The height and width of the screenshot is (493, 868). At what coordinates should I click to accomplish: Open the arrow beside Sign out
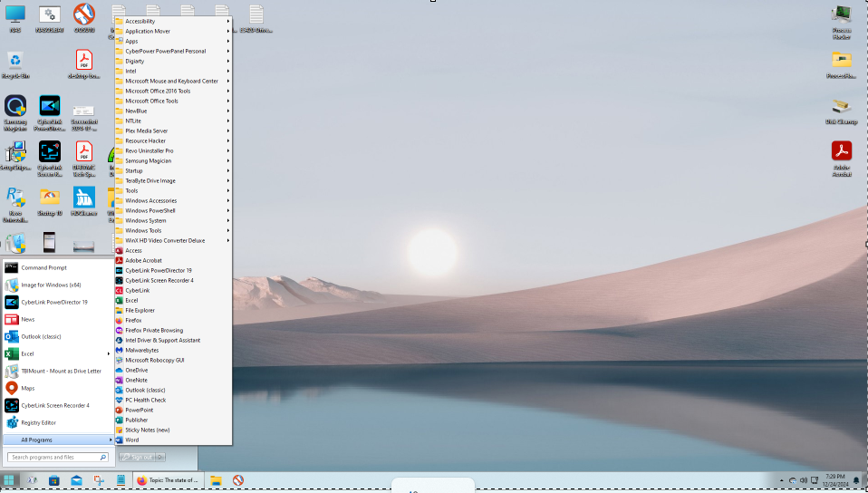[160, 457]
